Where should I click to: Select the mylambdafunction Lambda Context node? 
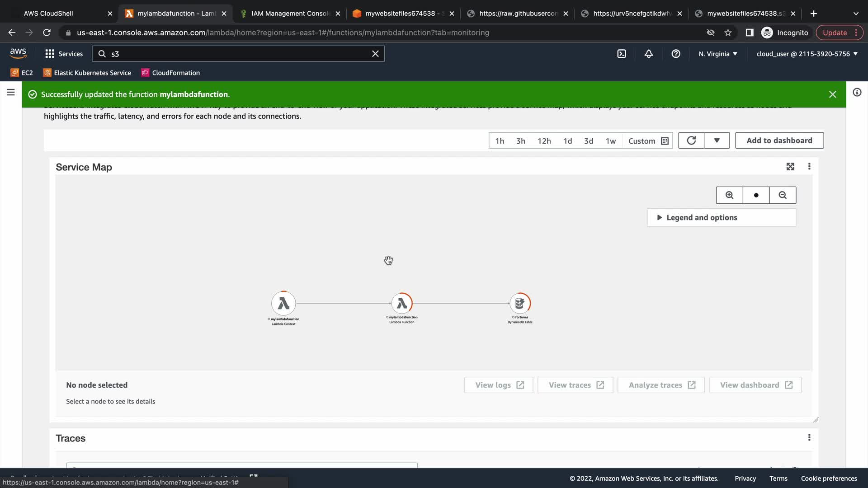click(283, 304)
